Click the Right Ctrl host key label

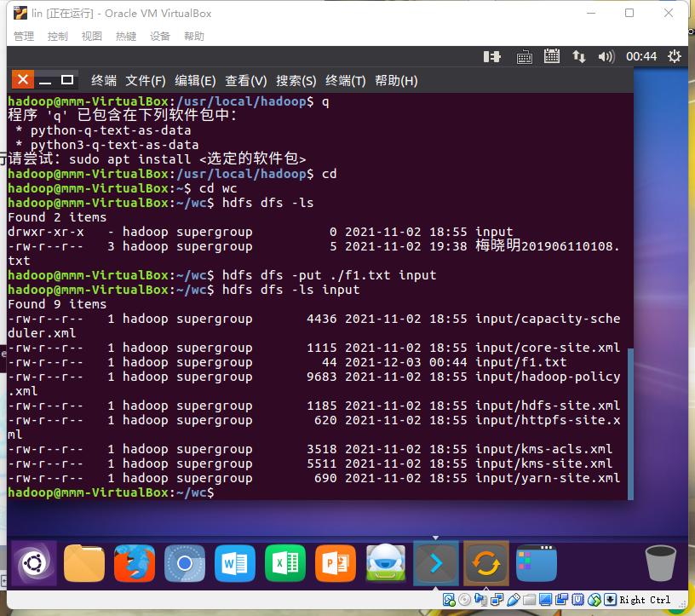pyautogui.click(x=645, y=600)
